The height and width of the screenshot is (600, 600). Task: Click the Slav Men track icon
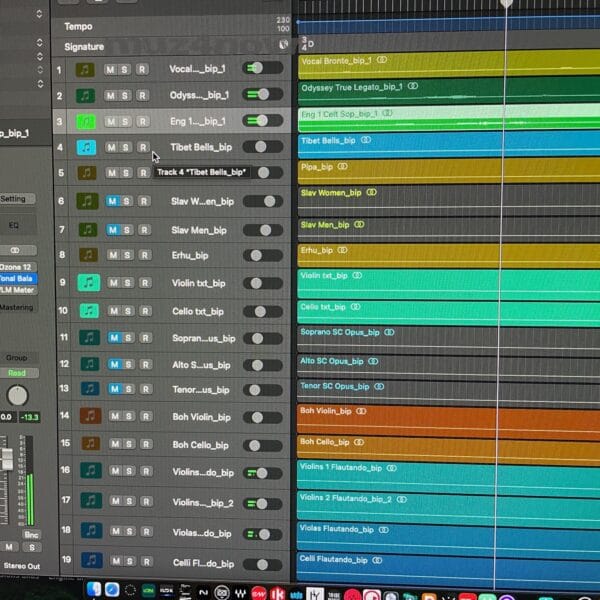87,230
